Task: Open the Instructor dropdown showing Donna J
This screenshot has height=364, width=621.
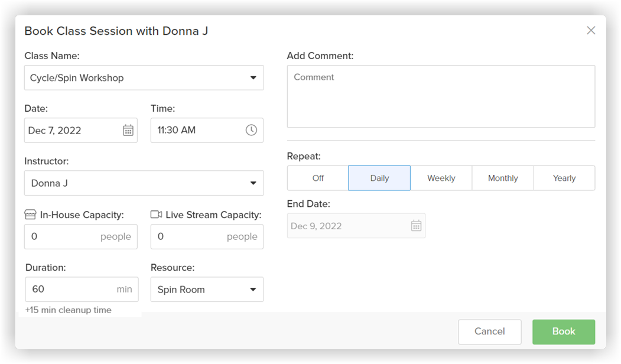Action: 144,183
